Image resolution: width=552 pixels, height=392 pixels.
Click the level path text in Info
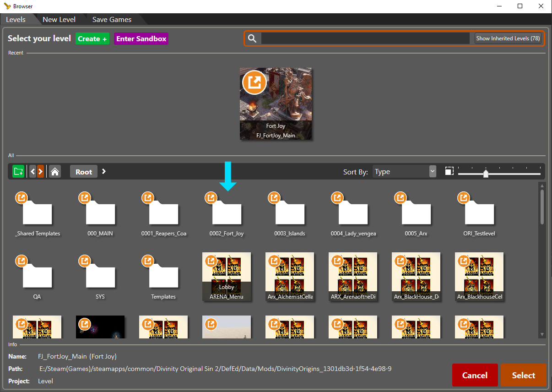[216, 369]
